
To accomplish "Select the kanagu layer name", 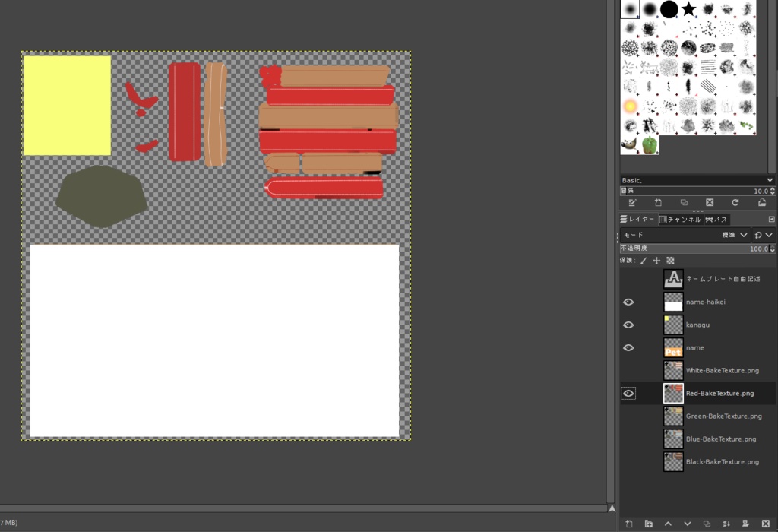I will [697, 325].
